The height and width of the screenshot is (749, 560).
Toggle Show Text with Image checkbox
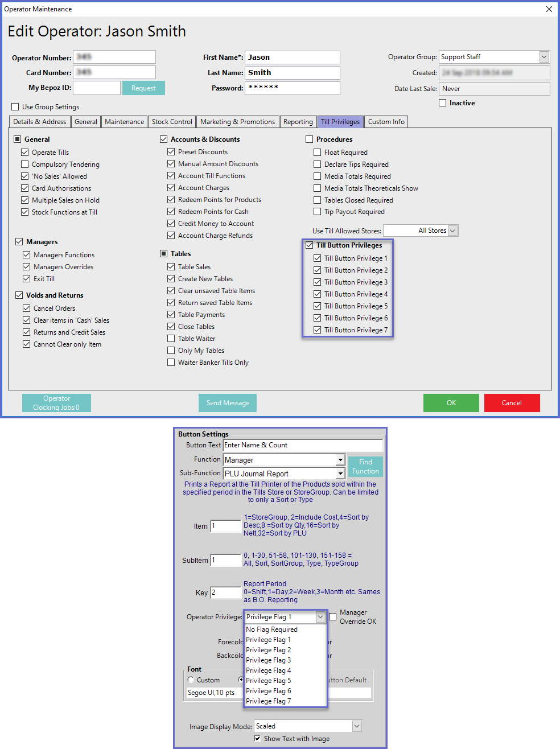(257, 739)
